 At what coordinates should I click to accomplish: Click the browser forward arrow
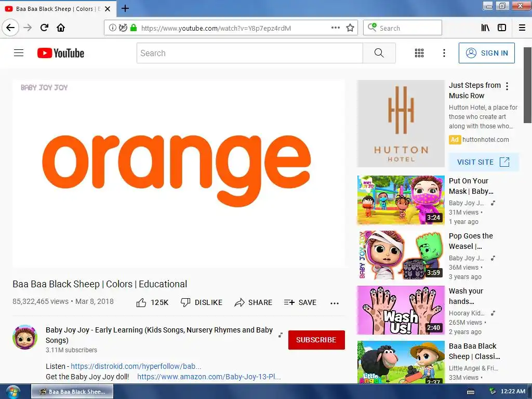tap(28, 28)
